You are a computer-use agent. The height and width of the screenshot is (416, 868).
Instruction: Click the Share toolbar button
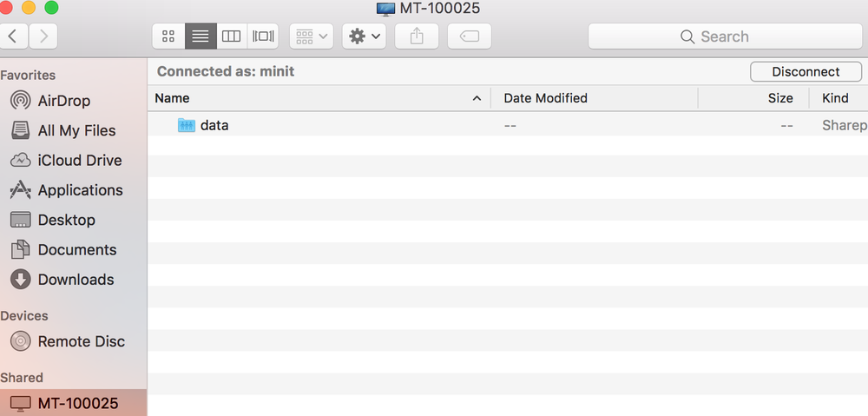click(x=417, y=36)
